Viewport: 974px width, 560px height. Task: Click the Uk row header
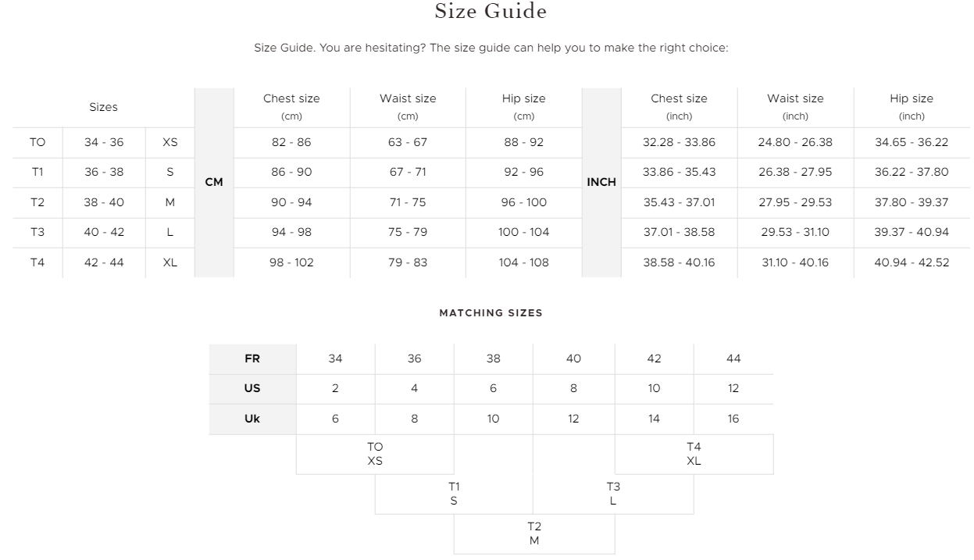pos(252,419)
